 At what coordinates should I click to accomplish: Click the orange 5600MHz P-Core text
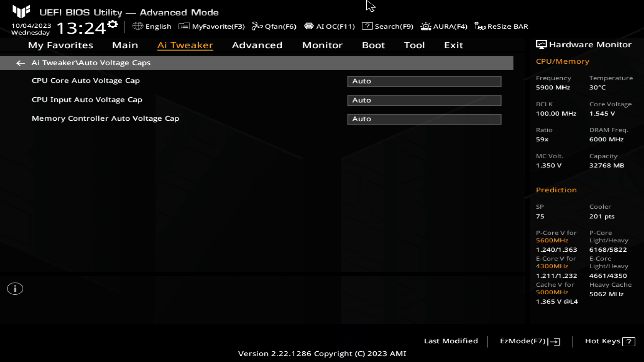(x=552, y=240)
